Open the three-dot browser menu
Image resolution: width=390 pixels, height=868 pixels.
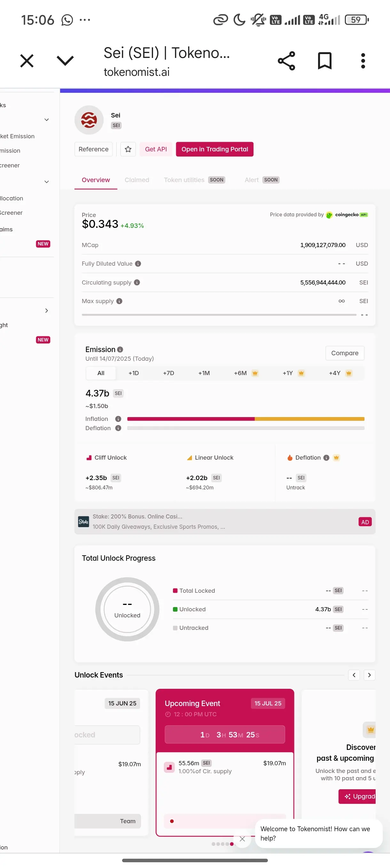[363, 61]
